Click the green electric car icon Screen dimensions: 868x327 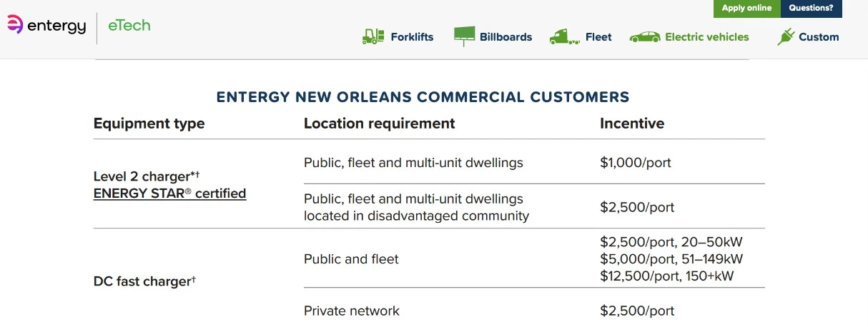(645, 37)
